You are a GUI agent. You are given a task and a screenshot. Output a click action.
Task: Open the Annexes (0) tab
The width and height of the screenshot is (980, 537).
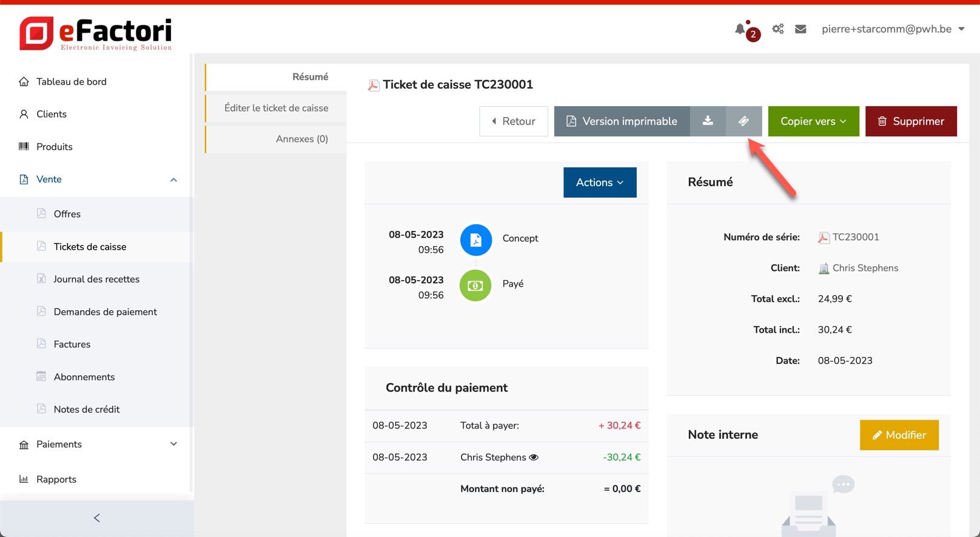[301, 139]
